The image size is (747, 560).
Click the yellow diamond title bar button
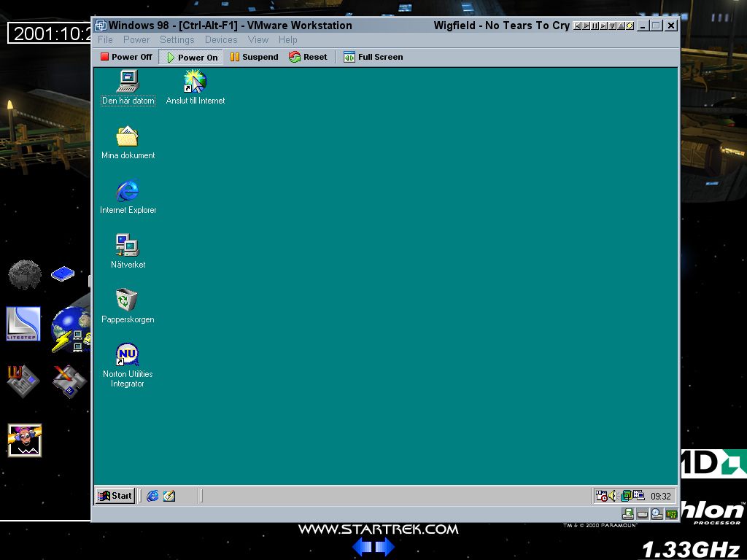point(630,26)
